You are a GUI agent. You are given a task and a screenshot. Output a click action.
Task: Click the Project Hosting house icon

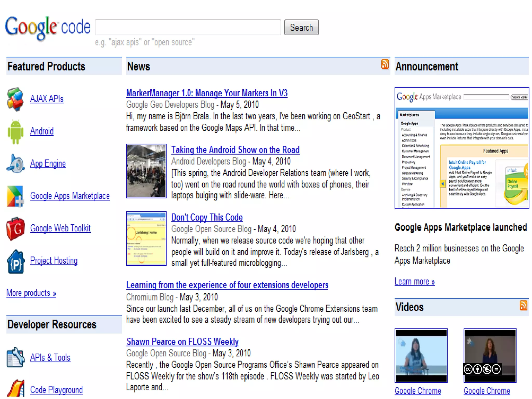coord(16,262)
